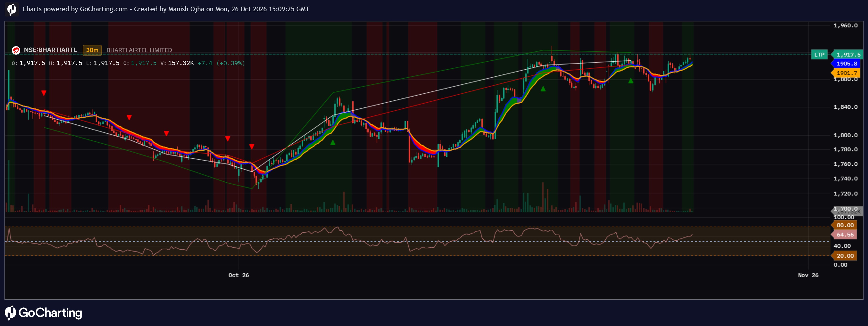Click the Oct 26 date axis label
This screenshot has height=326, width=868.
tap(239, 275)
